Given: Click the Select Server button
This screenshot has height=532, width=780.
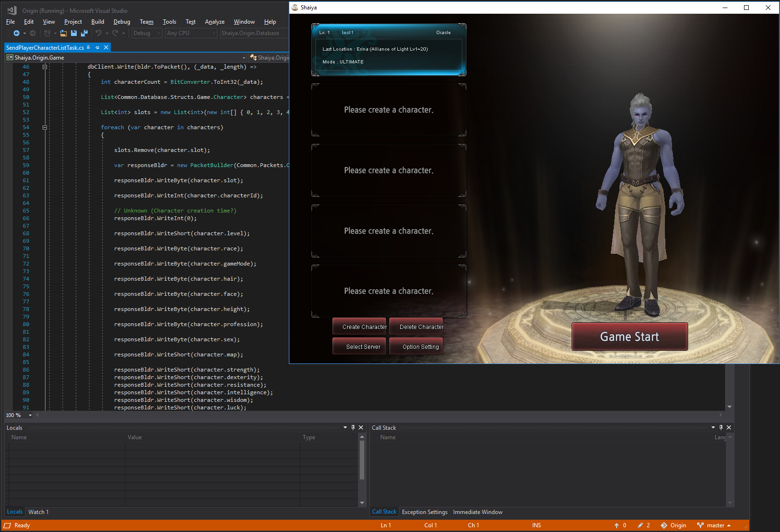Looking at the screenshot, I should point(359,346).
